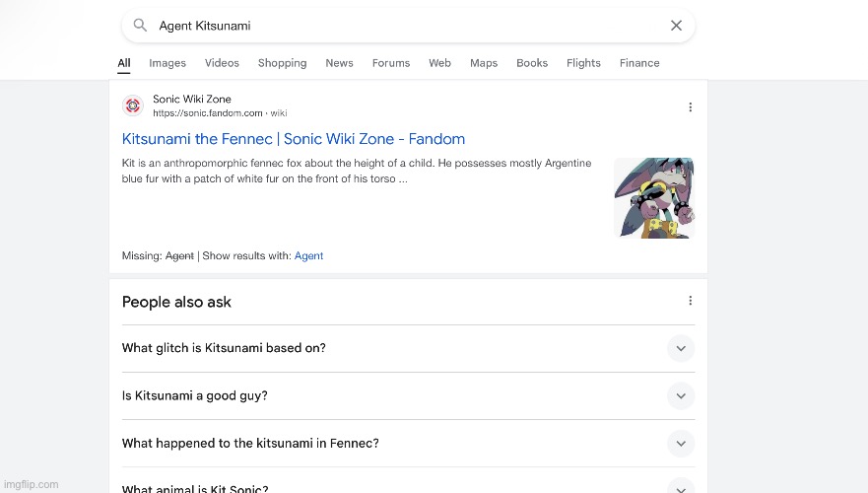Switch to the Images tab
The height and width of the screenshot is (493, 868).
coord(167,63)
